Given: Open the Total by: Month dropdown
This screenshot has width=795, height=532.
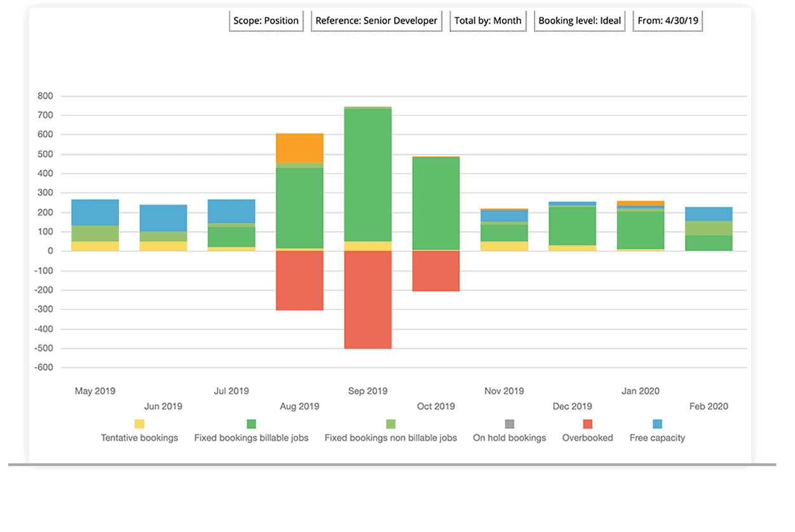Looking at the screenshot, I should point(488,20).
